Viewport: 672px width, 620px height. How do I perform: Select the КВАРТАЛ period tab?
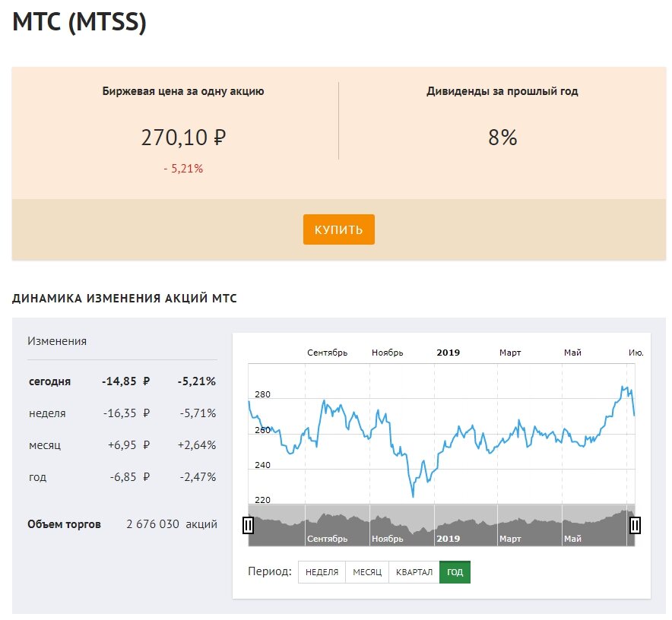pos(414,572)
